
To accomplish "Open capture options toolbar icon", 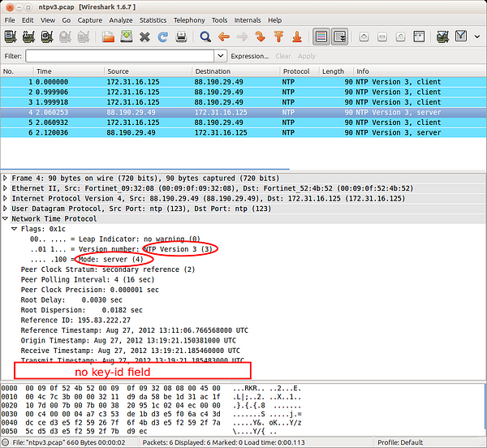I will click(x=29, y=37).
